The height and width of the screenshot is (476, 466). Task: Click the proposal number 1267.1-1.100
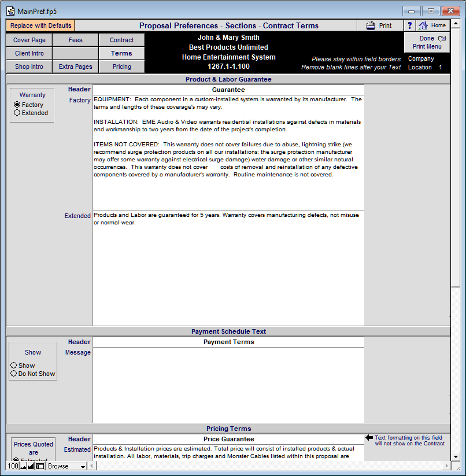[x=228, y=67]
